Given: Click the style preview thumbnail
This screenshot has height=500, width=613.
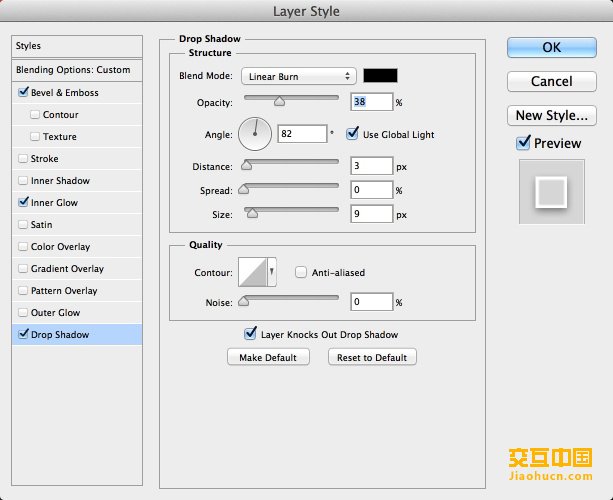Looking at the screenshot, I should (x=552, y=192).
